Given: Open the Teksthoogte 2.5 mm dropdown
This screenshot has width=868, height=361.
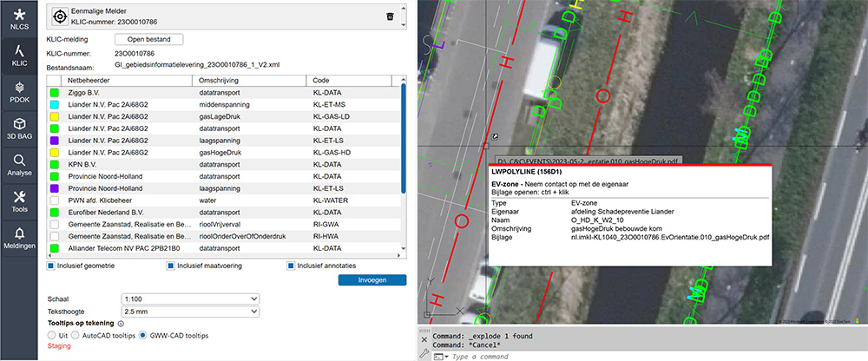Looking at the screenshot, I should pos(190,312).
